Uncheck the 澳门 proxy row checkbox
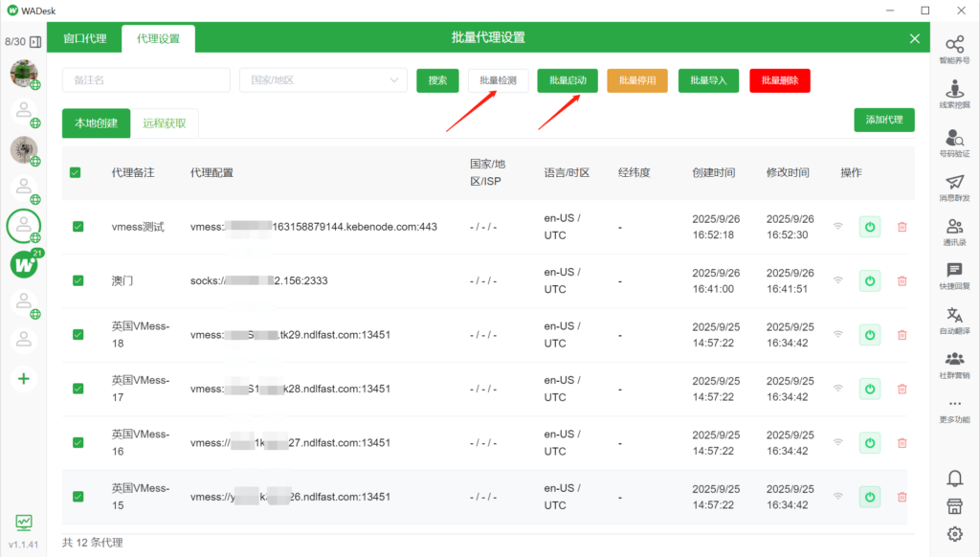Viewport: 980px width, 557px height. (78, 280)
